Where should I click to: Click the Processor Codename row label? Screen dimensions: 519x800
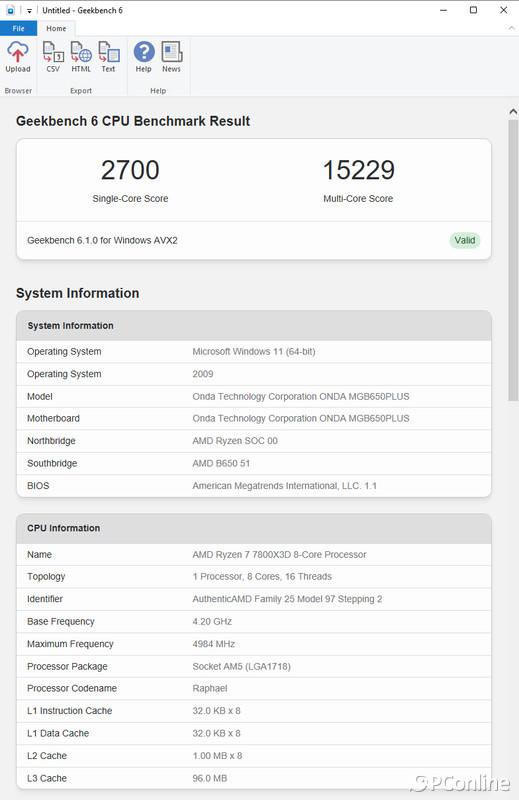(x=72, y=688)
